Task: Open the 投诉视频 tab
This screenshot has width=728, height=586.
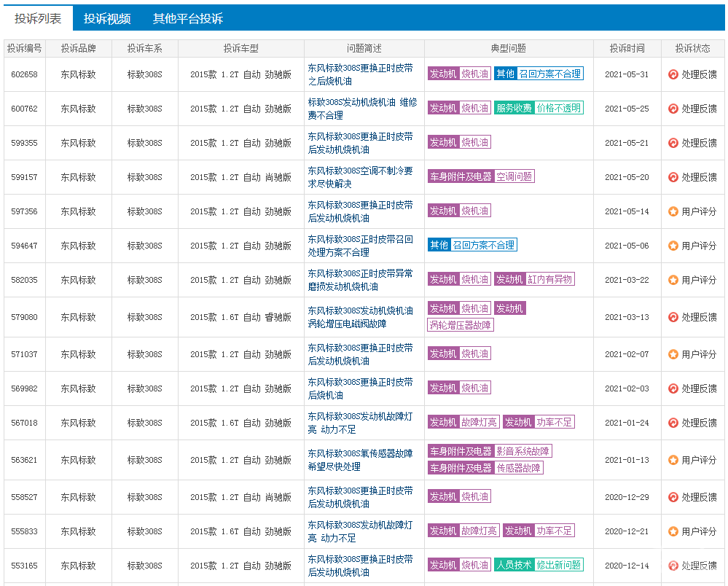Action: tap(107, 18)
